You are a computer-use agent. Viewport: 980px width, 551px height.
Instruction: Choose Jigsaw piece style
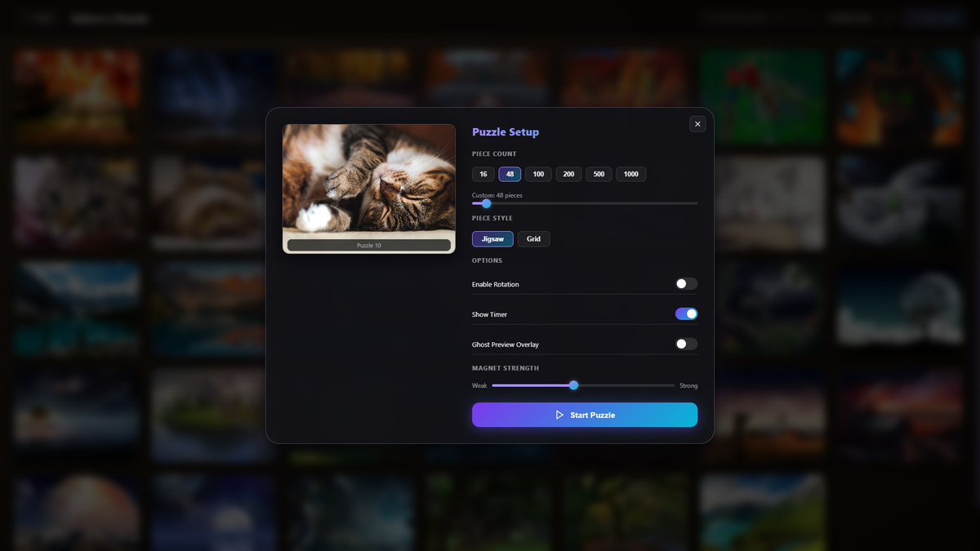coord(492,239)
